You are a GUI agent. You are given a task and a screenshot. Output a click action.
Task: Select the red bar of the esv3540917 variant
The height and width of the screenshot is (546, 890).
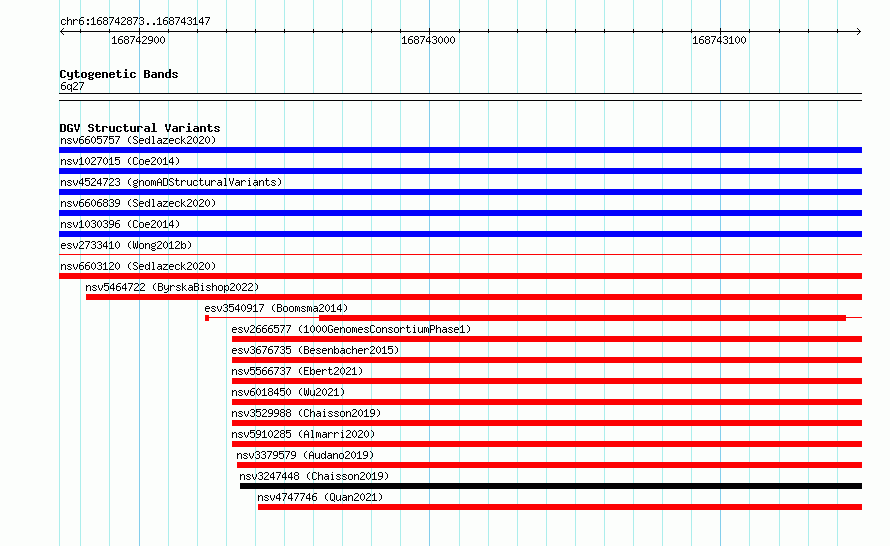pos(582,318)
